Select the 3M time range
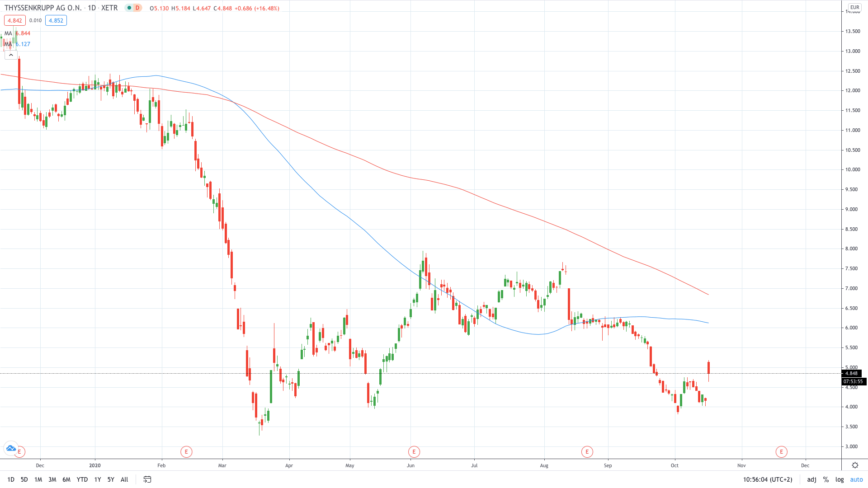The height and width of the screenshot is (488, 868). tap(52, 479)
